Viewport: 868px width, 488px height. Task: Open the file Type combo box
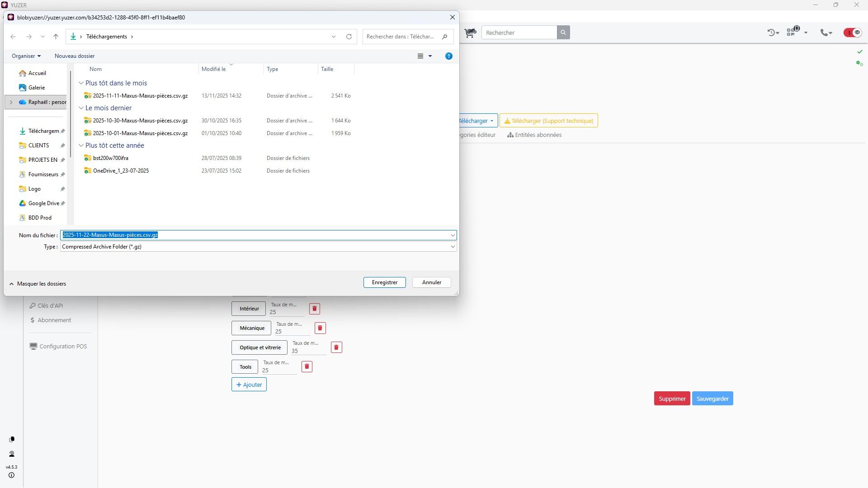[x=258, y=247]
